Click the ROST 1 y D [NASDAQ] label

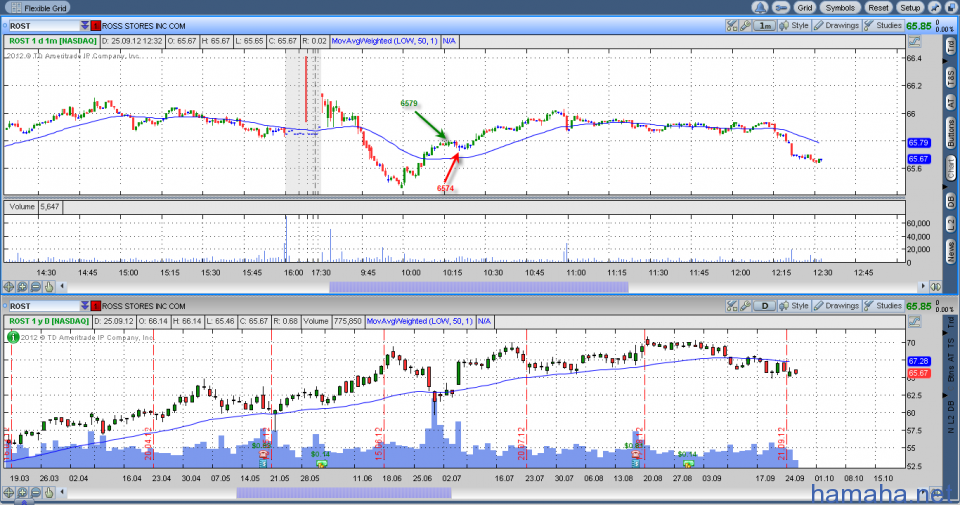click(x=49, y=321)
